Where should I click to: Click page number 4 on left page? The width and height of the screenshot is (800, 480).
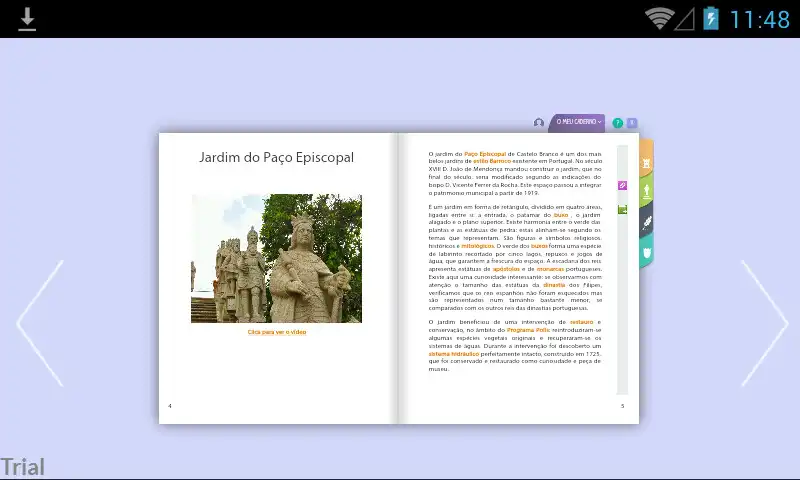[170, 406]
